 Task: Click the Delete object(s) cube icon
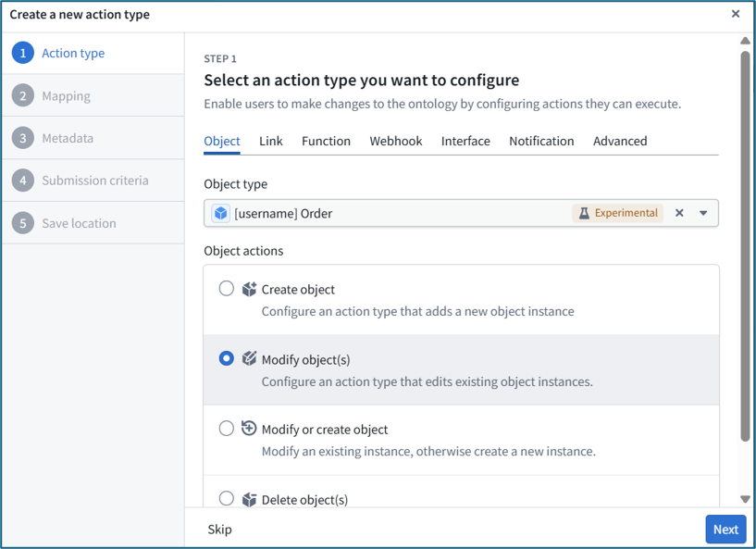249,499
